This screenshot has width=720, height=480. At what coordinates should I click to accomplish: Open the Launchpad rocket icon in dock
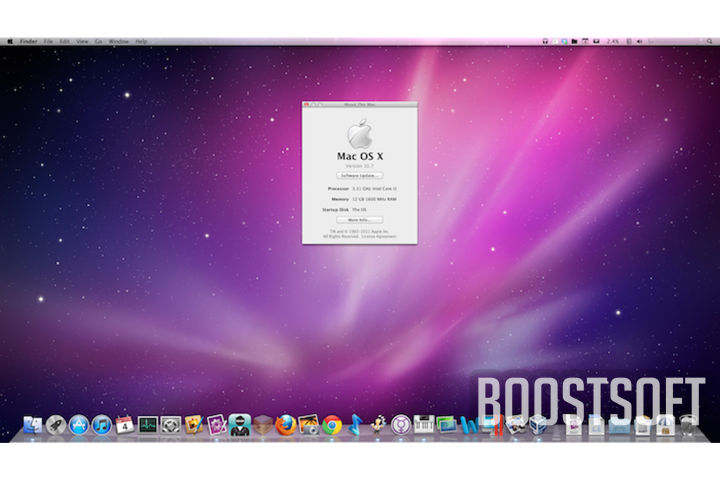(x=55, y=425)
